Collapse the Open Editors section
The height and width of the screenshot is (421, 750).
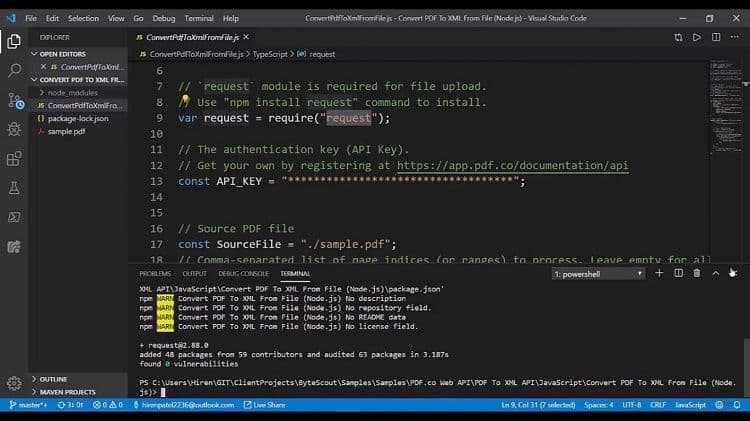[x=62, y=54]
